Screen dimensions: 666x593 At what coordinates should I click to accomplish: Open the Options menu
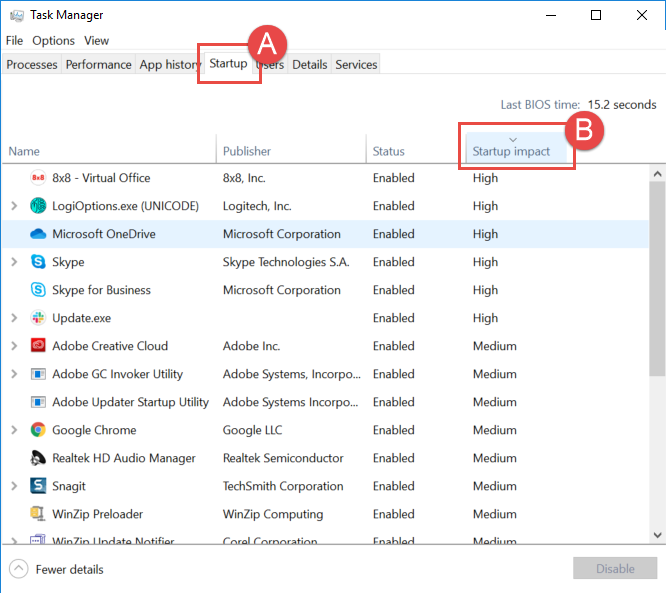point(54,41)
